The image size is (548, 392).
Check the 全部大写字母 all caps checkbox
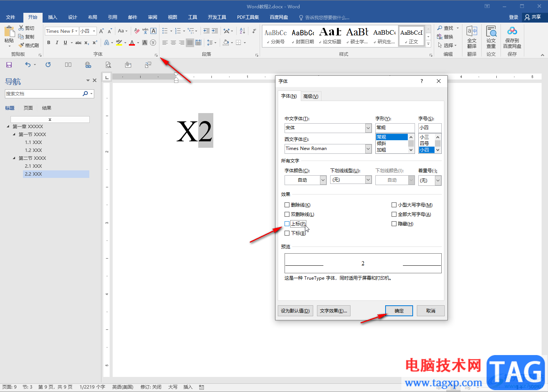394,214
